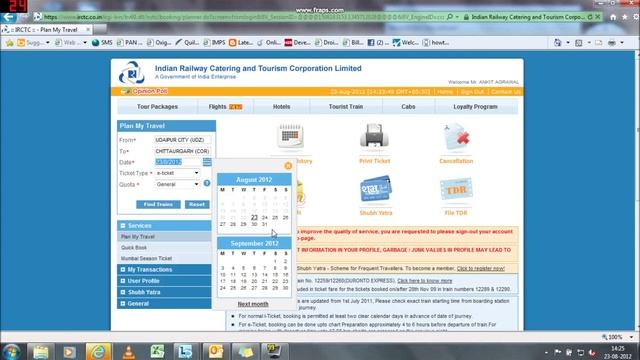Image resolution: width=640 pixels, height=360 pixels.
Task: Click Find Trains button
Action: coord(158,204)
